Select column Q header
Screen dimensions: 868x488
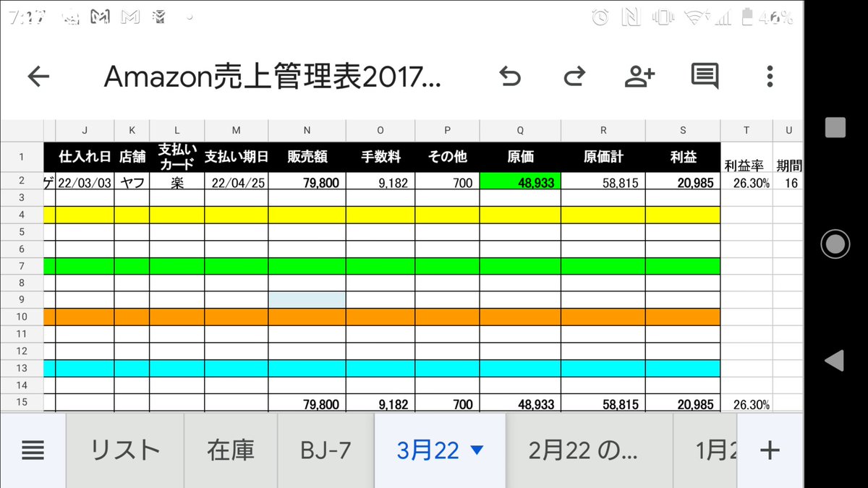520,130
